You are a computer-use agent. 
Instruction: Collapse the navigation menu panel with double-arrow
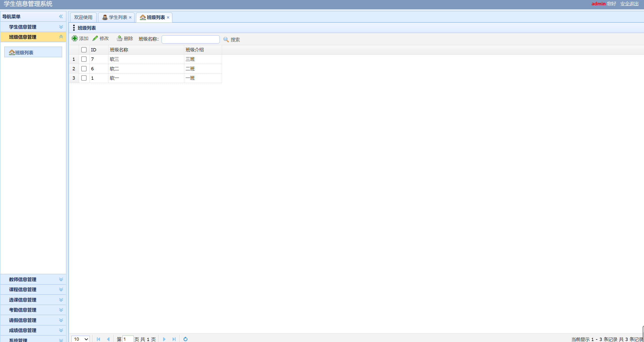point(61,16)
